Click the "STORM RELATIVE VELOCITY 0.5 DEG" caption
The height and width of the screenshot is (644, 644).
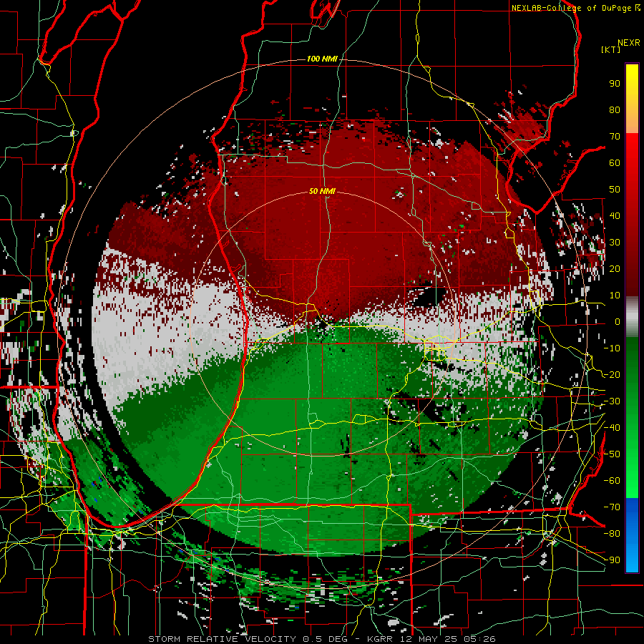click(x=248, y=639)
